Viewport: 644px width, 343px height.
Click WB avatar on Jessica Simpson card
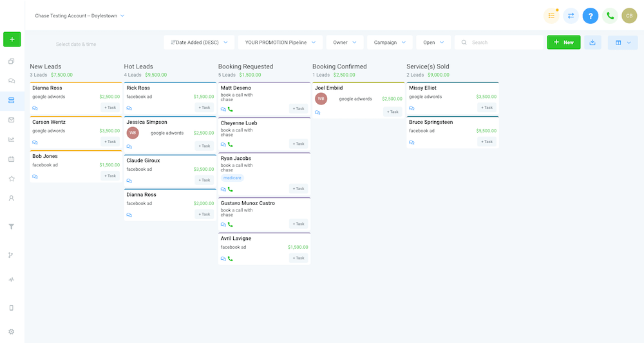point(133,133)
